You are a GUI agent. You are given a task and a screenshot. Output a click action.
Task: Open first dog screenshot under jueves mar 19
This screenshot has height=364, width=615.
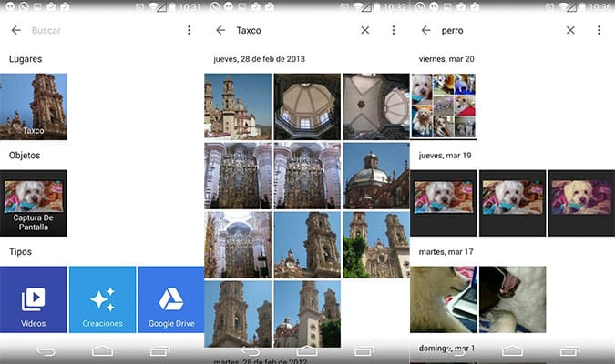(x=444, y=203)
